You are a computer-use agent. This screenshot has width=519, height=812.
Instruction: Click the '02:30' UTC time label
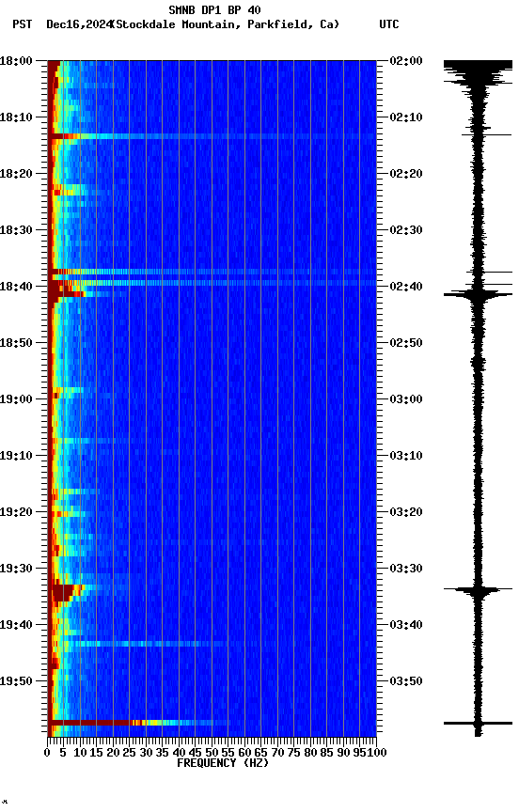406,230
